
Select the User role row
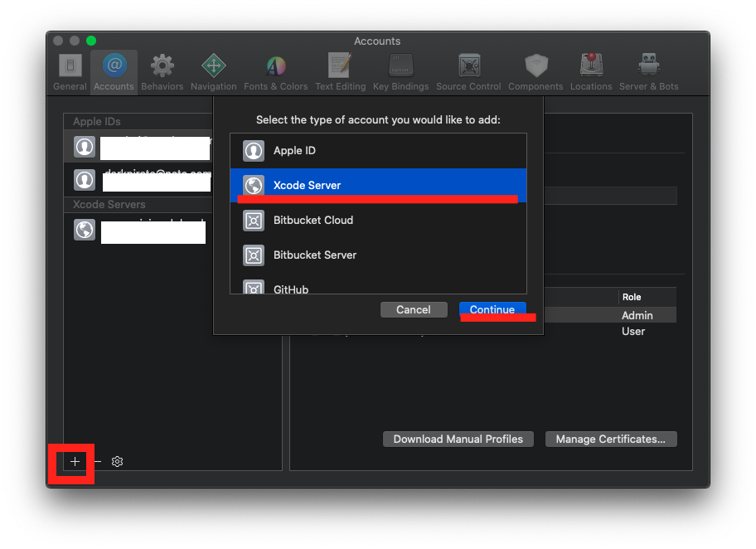[x=610, y=332]
